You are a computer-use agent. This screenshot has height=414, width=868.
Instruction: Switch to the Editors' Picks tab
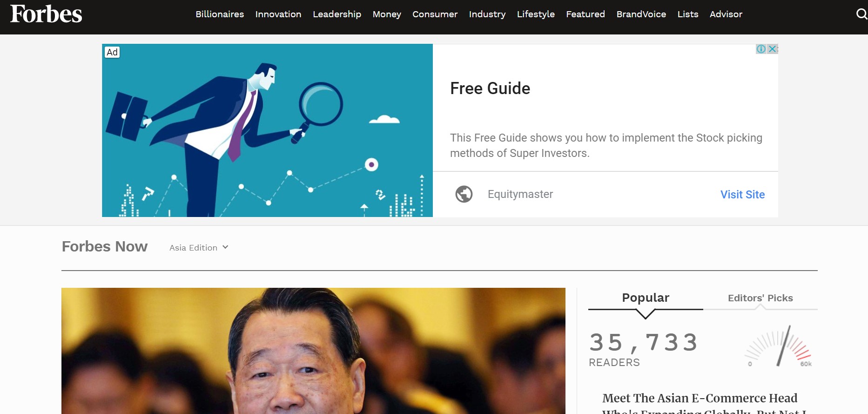pyautogui.click(x=760, y=298)
